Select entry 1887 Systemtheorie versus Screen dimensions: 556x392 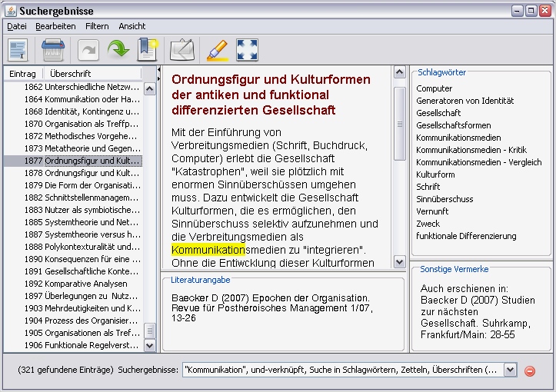(73, 234)
